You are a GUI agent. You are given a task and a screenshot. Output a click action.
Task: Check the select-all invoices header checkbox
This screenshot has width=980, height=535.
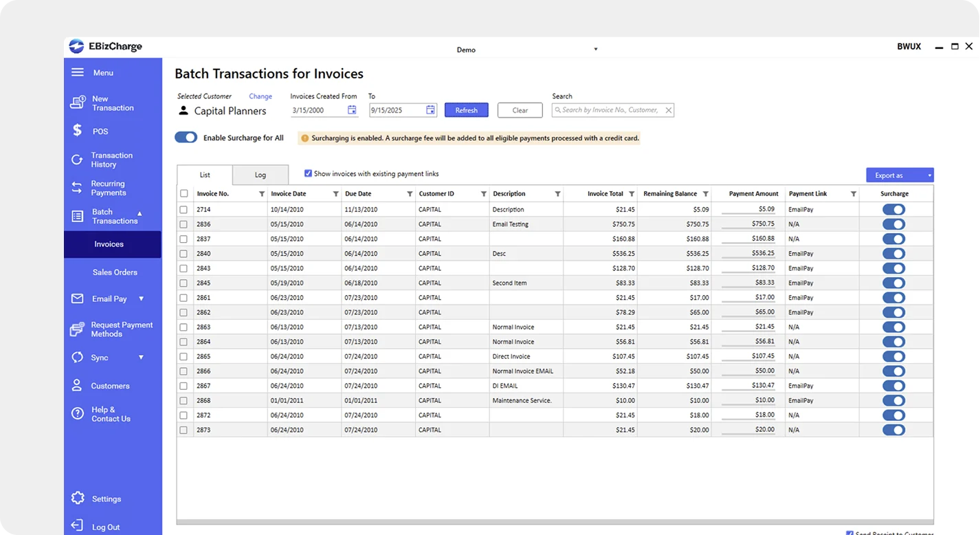[x=183, y=194]
